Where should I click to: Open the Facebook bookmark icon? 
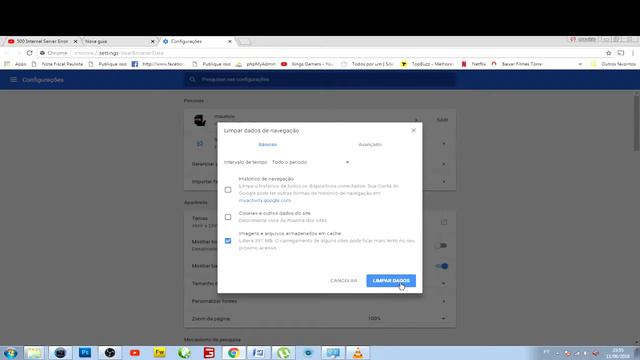tap(158, 64)
